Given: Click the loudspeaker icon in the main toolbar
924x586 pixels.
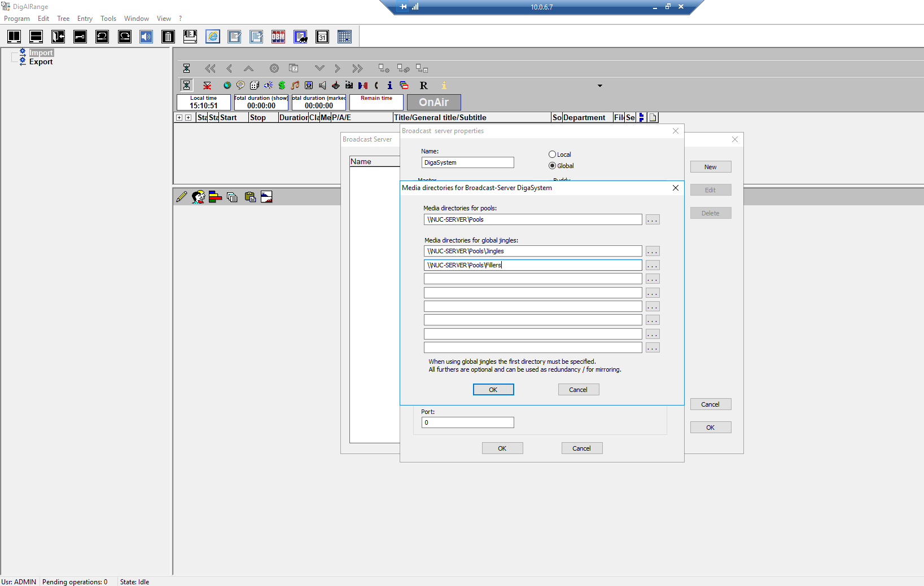Looking at the screenshot, I should (x=146, y=37).
